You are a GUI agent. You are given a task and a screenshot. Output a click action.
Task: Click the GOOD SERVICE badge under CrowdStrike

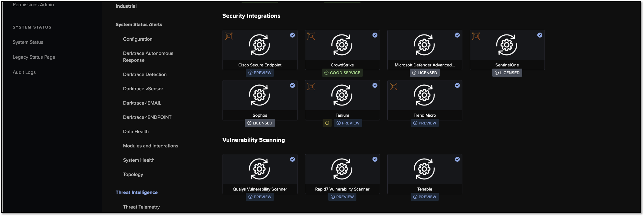pos(342,73)
